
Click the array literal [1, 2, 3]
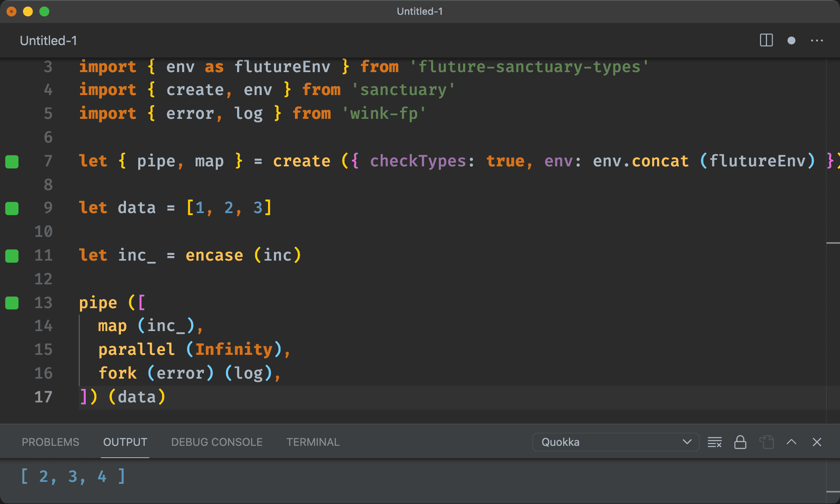pos(228,208)
